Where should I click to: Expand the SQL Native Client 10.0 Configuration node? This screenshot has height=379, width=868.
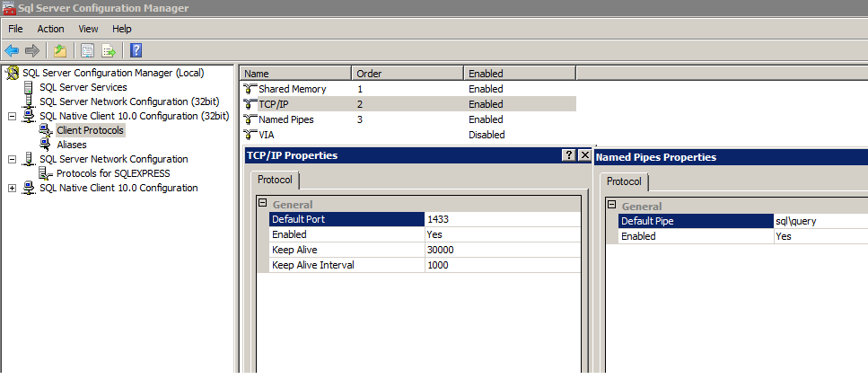pos(13,189)
